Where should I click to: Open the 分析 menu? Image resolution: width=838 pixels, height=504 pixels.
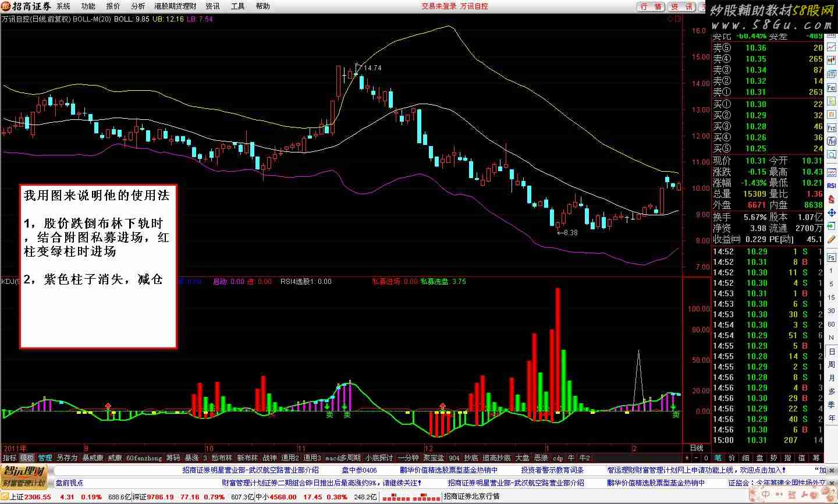point(138,6)
